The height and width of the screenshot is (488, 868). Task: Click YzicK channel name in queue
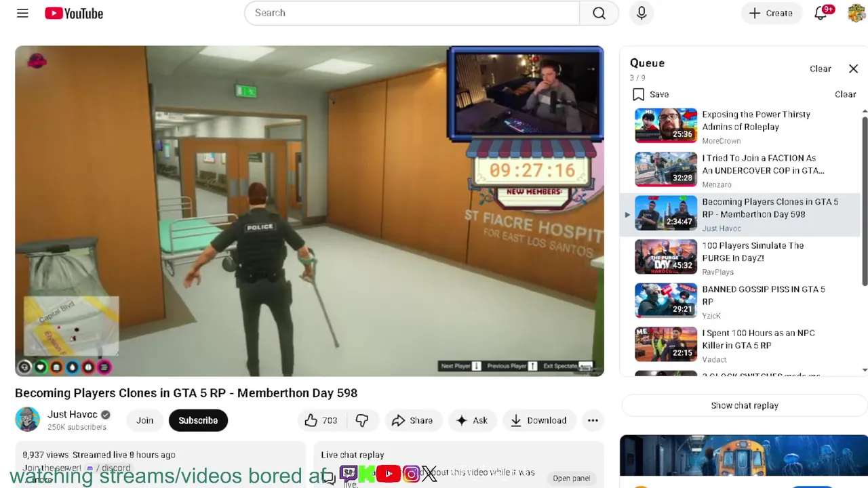(711, 316)
